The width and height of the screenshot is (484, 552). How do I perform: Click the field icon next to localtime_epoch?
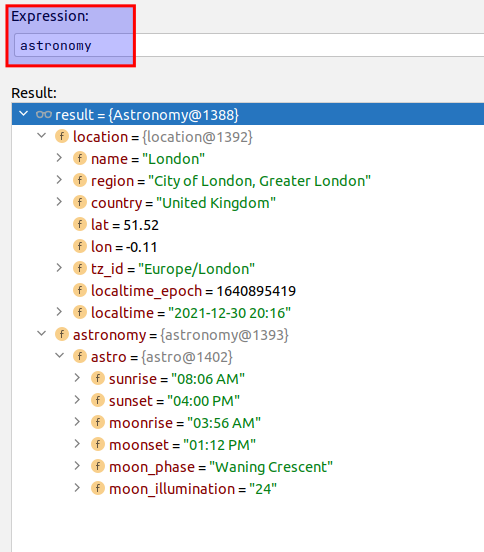coord(80,290)
